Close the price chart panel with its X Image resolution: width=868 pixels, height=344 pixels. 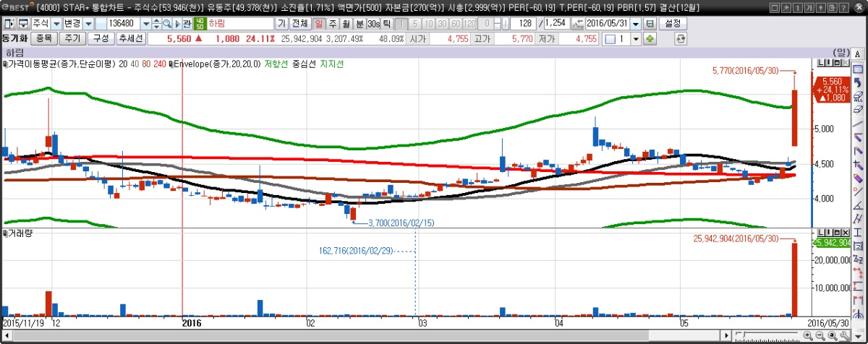[x=845, y=64]
